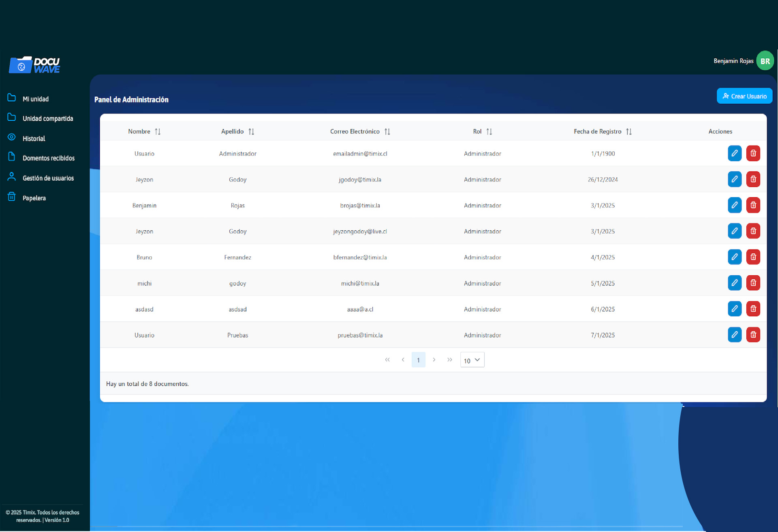Image resolution: width=778 pixels, height=532 pixels.
Task: Click the date 1/1/1900
Action: pos(603,154)
